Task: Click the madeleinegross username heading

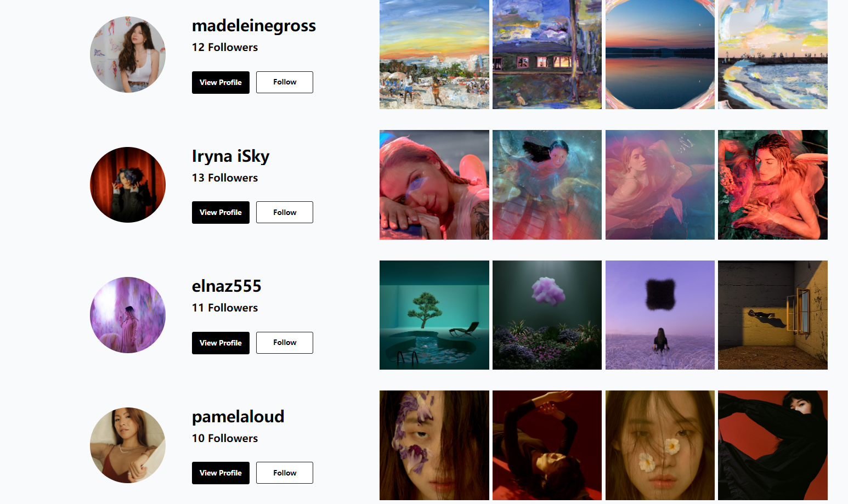Action: pyautogui.click(x=254, y=26)
